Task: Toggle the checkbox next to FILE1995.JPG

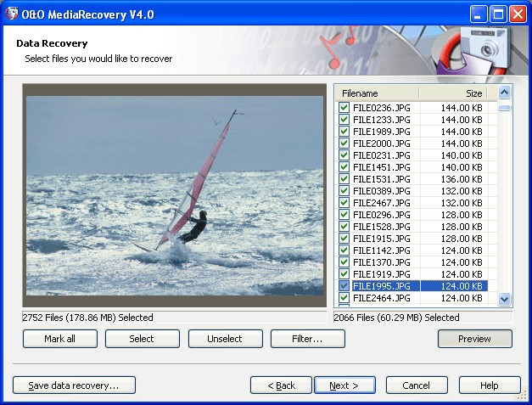Action: point(344,286)
